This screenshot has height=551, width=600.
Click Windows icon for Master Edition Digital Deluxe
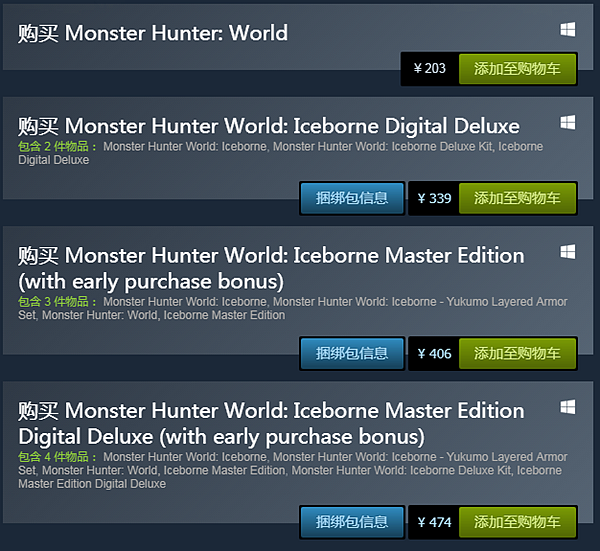(x=567, y=407)
